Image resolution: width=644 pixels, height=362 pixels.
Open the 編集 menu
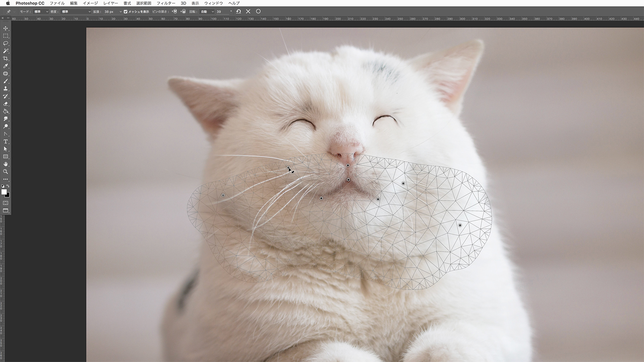click(x=74, y=3)
